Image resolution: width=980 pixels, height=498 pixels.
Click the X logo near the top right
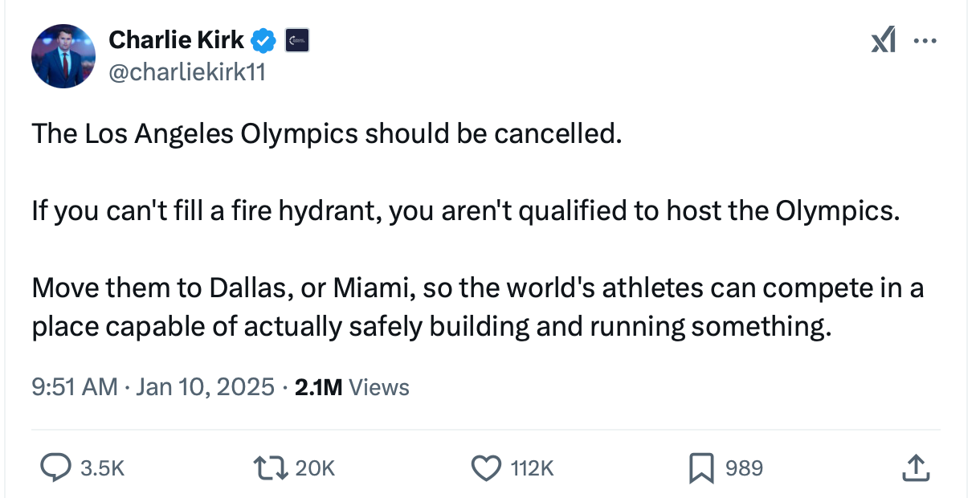point(884,39)
